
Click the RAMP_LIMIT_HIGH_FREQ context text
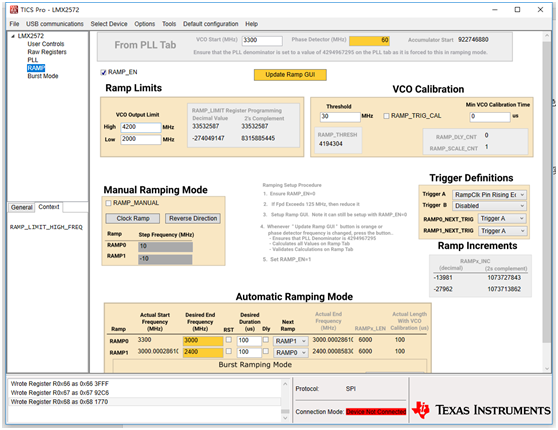pyautogui.click(x=46, y=227)
